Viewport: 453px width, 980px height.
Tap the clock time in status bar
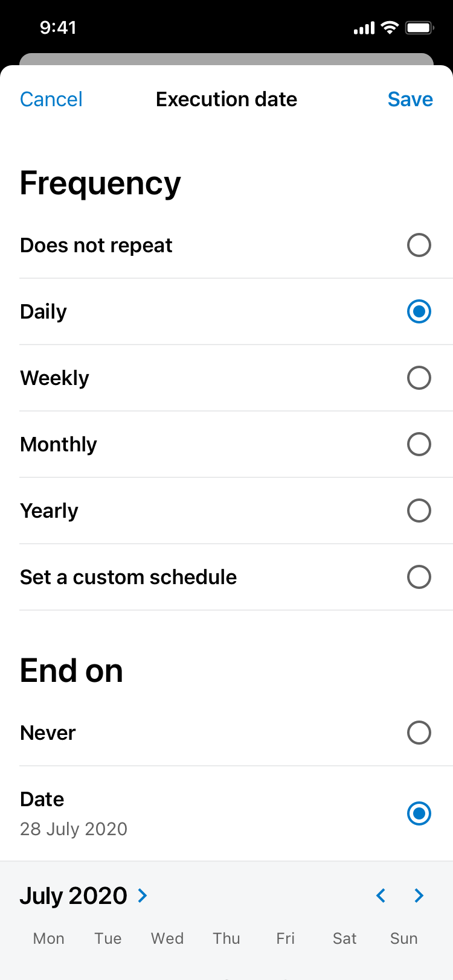pyautogui.click(x=58, y=28)
